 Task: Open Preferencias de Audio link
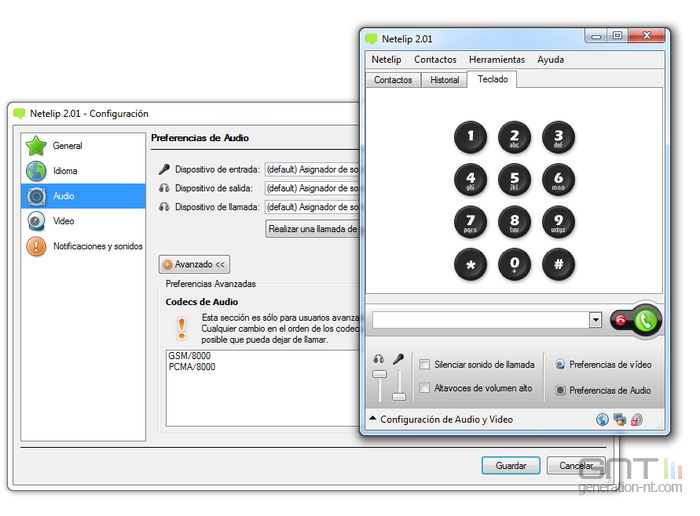pyautogui.click(x=604, y=391)
